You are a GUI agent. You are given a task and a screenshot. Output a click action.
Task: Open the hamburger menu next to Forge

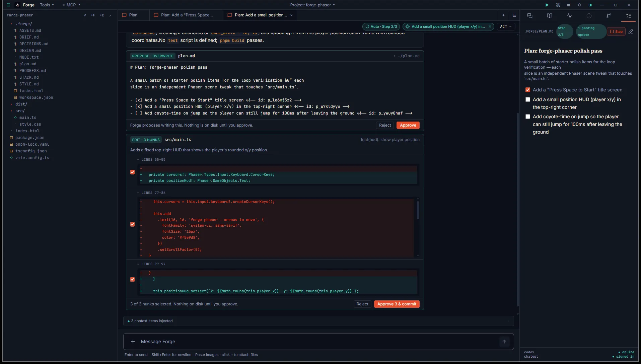[x=9, y=5]
